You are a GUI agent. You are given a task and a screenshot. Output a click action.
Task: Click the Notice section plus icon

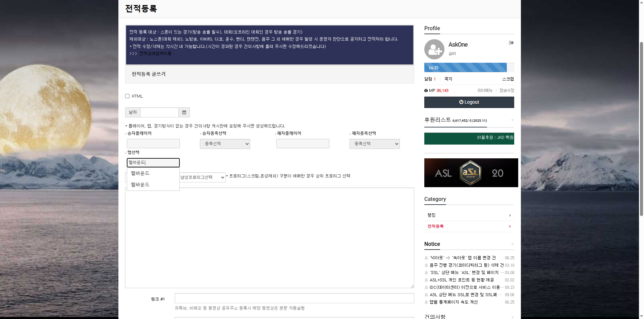(x=512, y=244)
